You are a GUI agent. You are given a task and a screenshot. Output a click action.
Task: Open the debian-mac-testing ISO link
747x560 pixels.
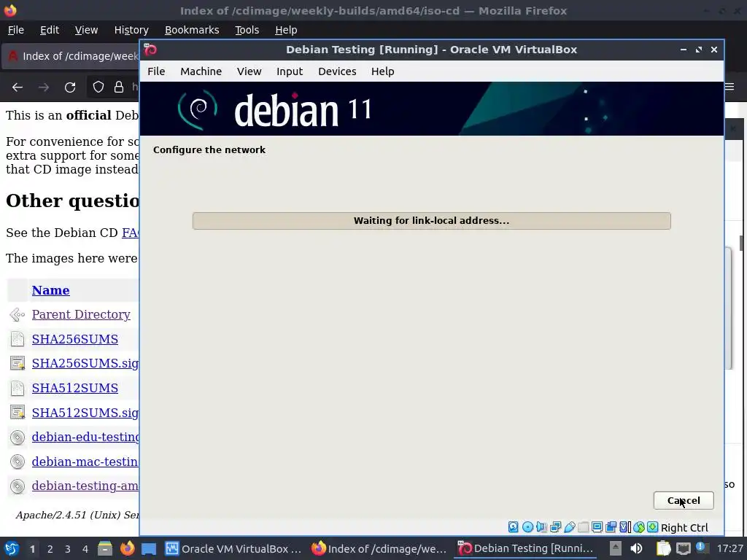85,462
